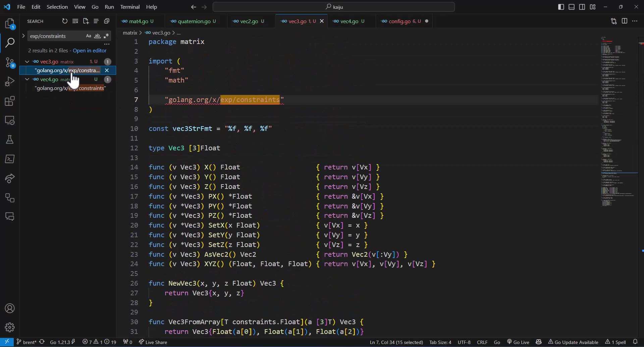
Task: Open the Terminal menu
Action: click(130, 7)
